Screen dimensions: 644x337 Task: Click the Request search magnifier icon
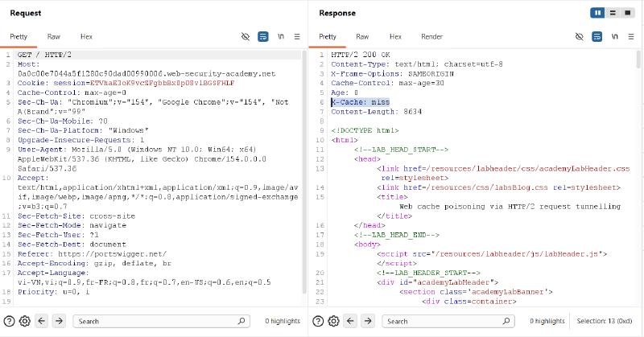(x=242, y=321)
